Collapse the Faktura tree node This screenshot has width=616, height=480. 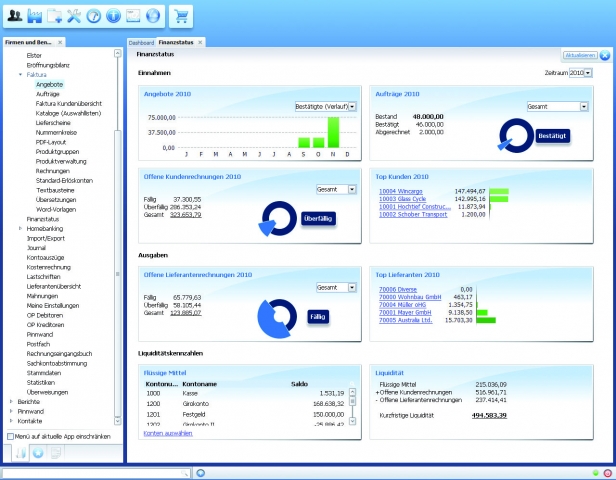(19, 75)
